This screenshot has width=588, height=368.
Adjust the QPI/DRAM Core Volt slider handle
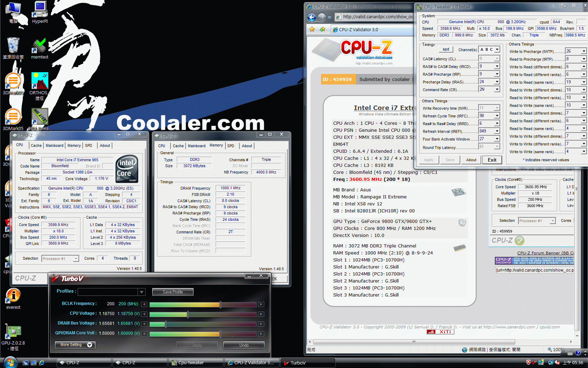(220, 334)
